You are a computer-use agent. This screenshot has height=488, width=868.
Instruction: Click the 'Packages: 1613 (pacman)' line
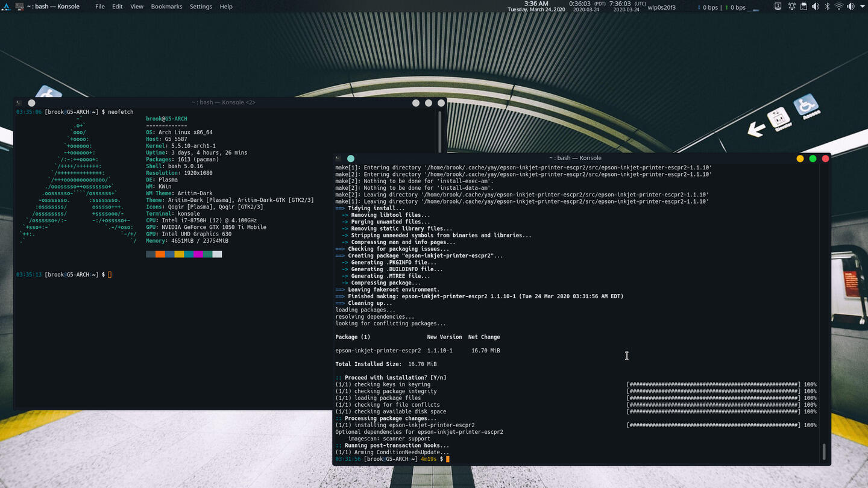[x=184, y=160]
